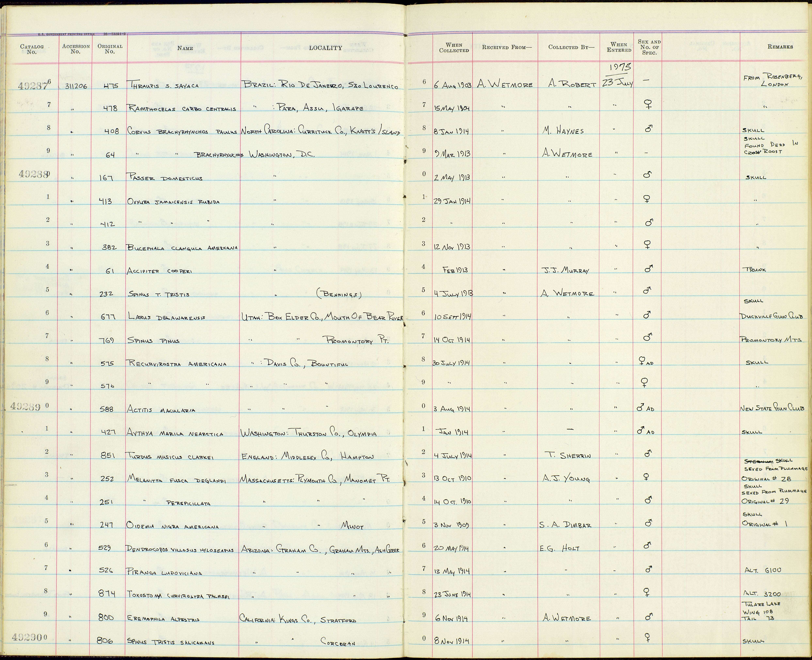This screenshot has width=812, height=660.
Task: Click locality 'Utah: Box Elder Co., Mouth of Bear River'
Action: tap(322, 317)
